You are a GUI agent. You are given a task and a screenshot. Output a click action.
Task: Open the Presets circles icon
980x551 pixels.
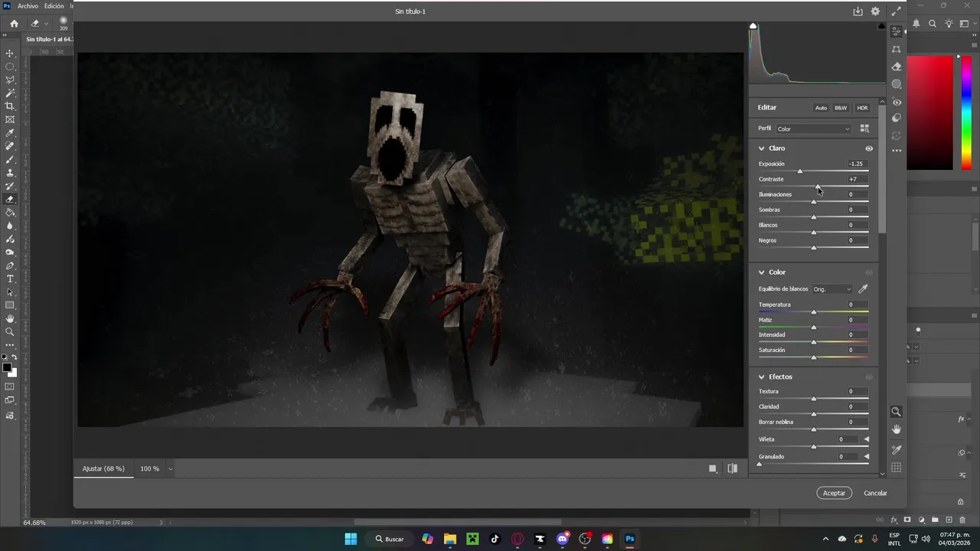(897, 119)
